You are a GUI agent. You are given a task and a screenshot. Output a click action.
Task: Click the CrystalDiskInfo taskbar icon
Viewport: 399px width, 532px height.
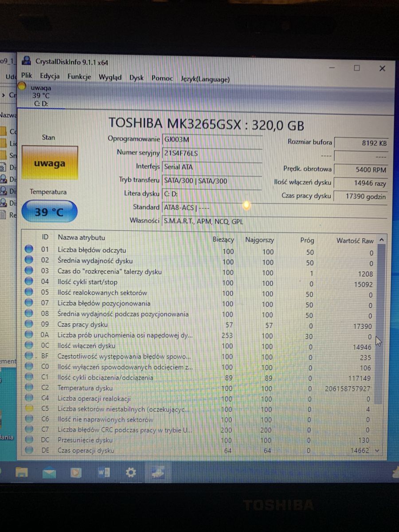pyautogui.click(x=158, y=472)
